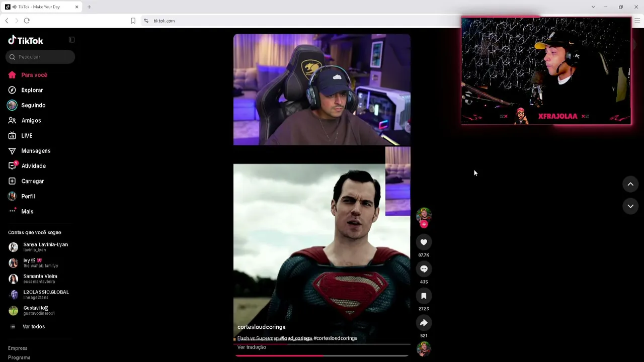Collapse the TikTok sidebar panel
Image resolution: width=644 pixels, height=362 pixels.
(x=72, y=40)
